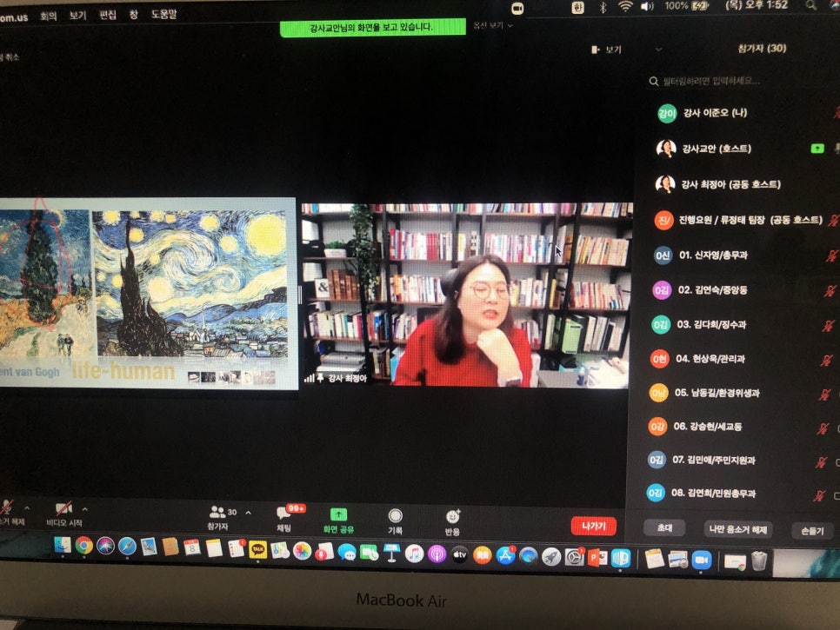Open Apple TV from the Dock
This screenshot has height=630, width=840.
[460, 555]
